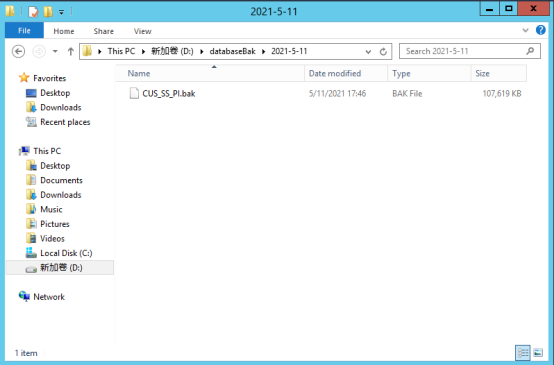Refresh the folder view

pyautogui.click(x=383, y=52)
